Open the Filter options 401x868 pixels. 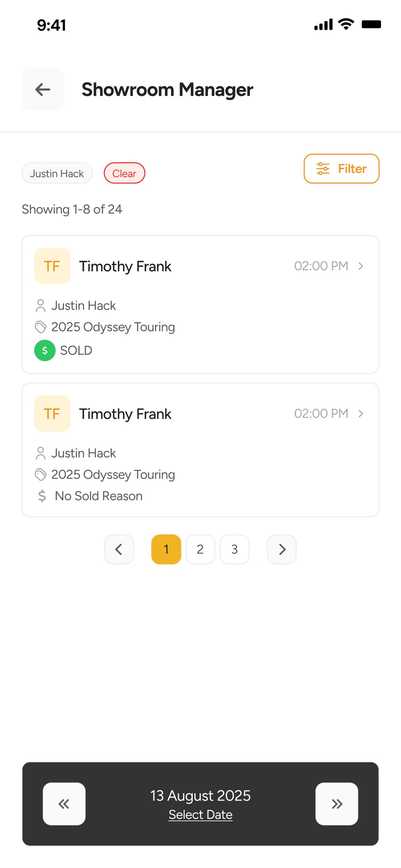341,169
